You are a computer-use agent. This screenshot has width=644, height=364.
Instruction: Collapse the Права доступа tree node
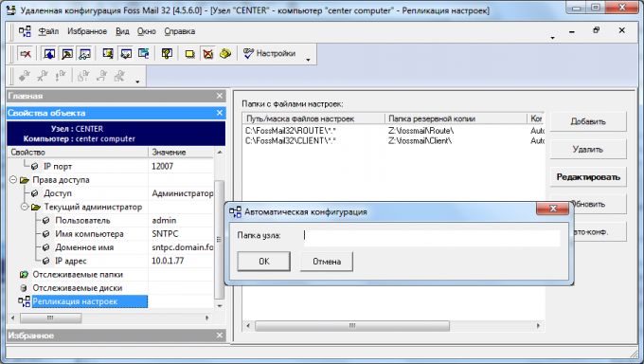click(13, 180)
